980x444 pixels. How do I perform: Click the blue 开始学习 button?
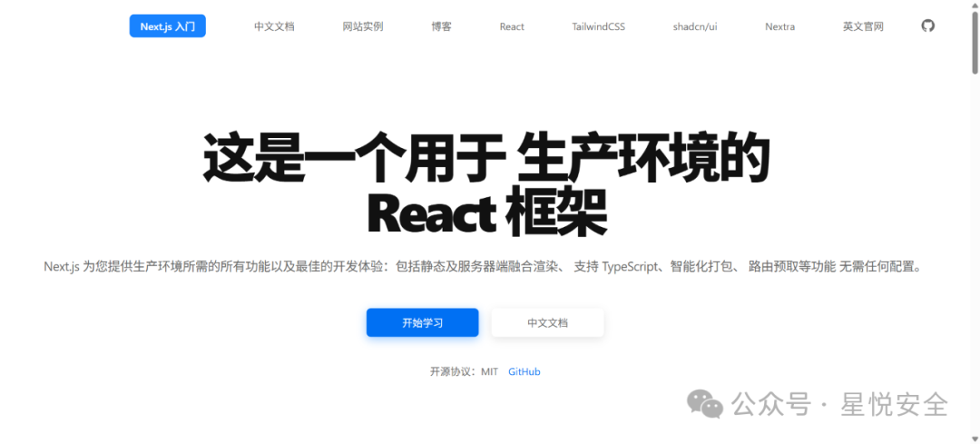click(x=423, y=322)
